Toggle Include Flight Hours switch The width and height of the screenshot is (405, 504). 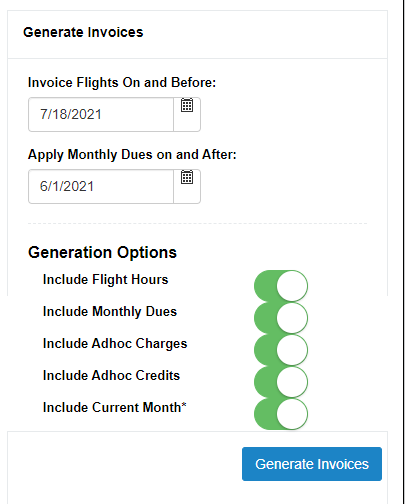pos(281,286)
